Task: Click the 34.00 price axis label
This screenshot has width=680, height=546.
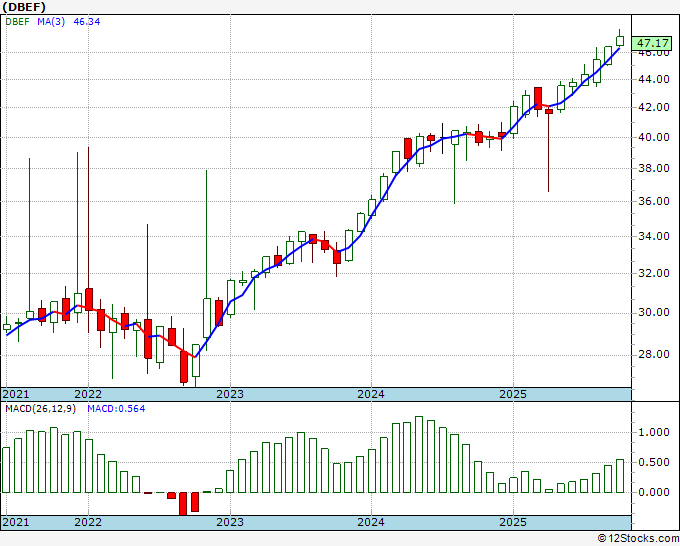Action: point(654,236)
